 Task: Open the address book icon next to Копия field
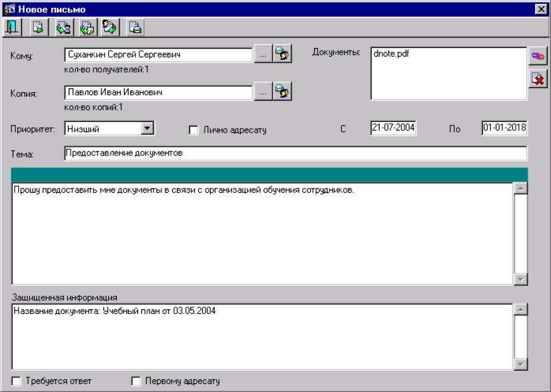[x=282, y=91]
